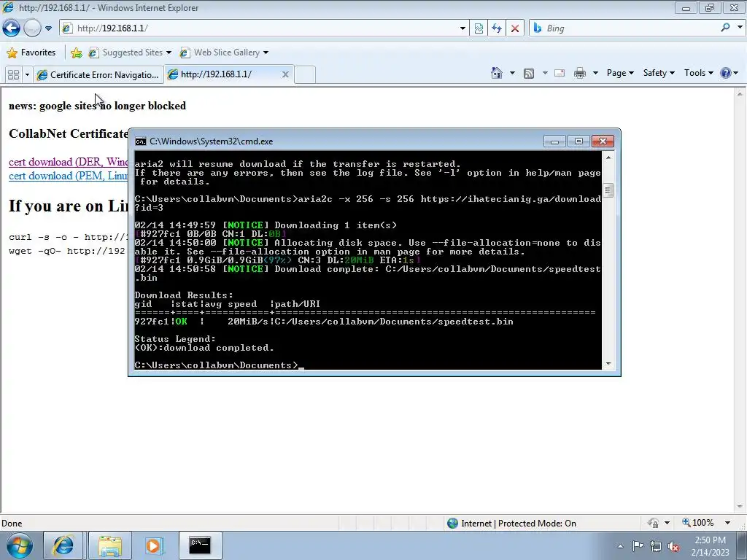Click the zoom level 100% button

click(698, 523)
